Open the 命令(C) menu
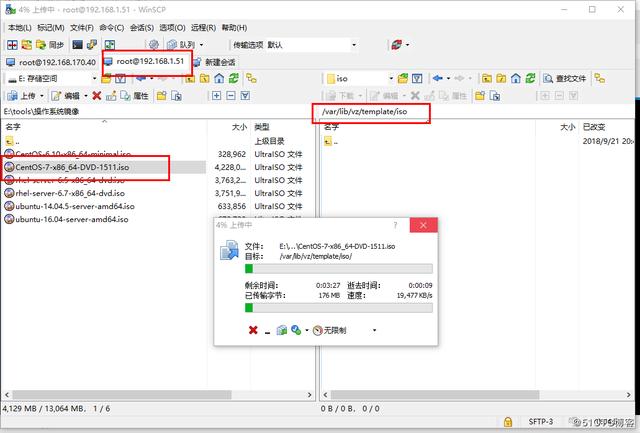This screenshot has width=640, height=433. tap(111, 28)
